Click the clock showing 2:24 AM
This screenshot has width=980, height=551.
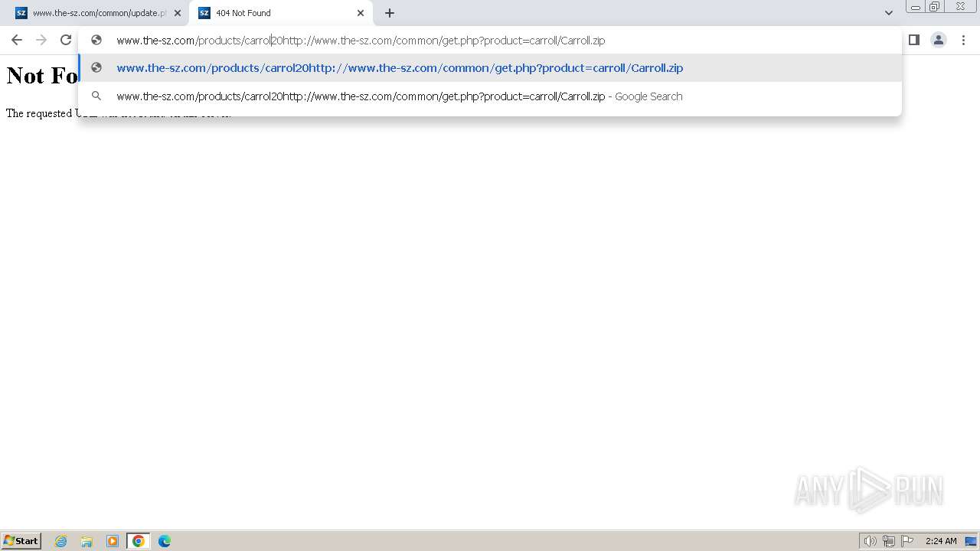point(941,541)
